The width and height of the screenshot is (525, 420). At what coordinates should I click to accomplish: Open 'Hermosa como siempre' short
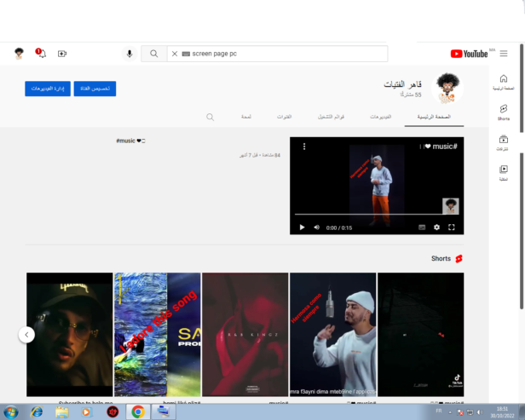click(x=332, y=335)
